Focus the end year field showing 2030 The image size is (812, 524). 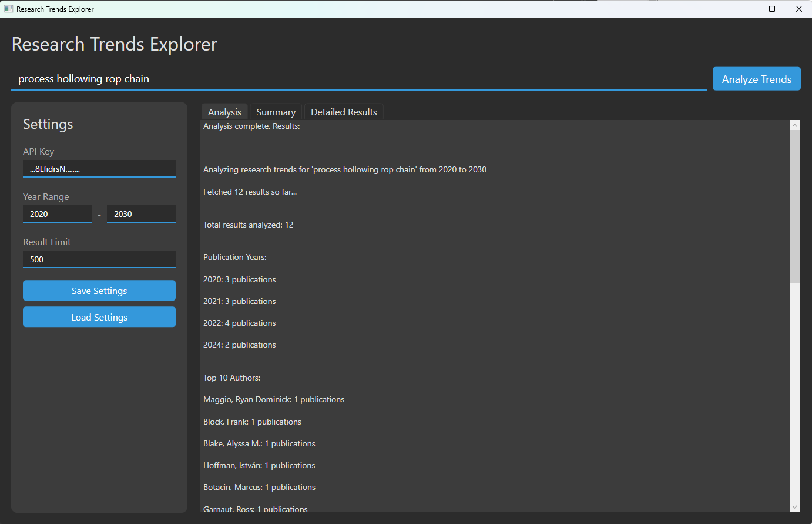[x=141, y=214]
